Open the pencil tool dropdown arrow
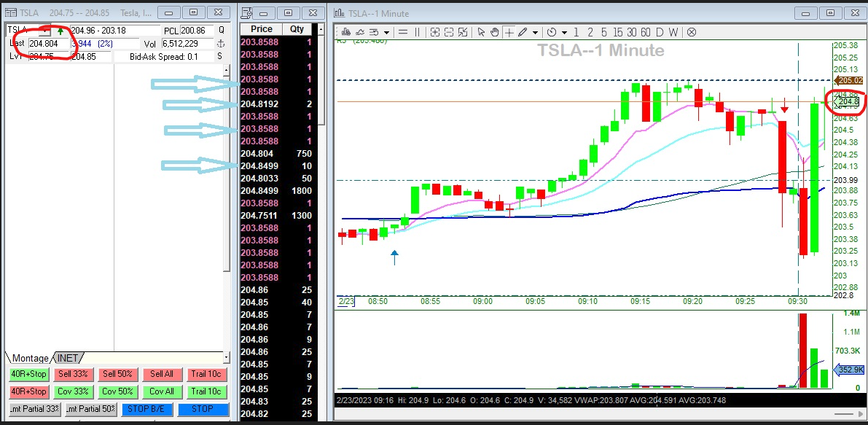Screen dimensions: 868x425 535,32
